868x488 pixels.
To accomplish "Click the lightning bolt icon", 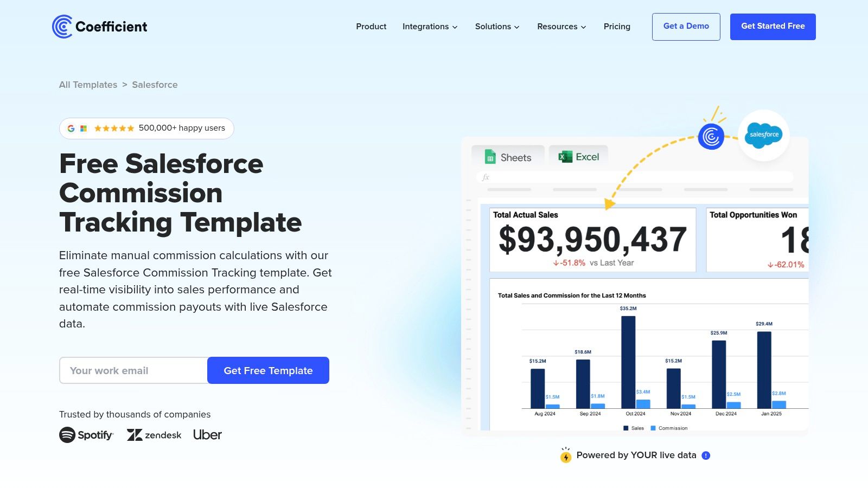I will [566, 457].
